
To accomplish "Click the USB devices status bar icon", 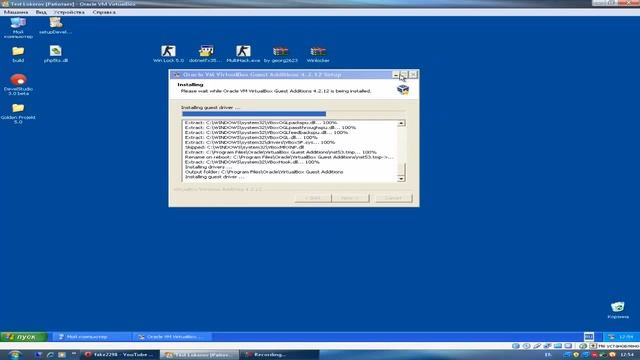I will point(537,346).
